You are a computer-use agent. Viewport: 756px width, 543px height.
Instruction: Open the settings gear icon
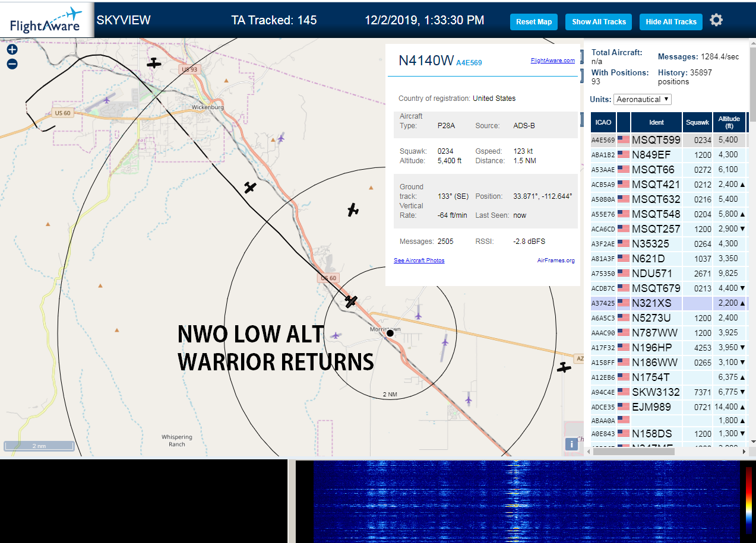click(716, 20)
